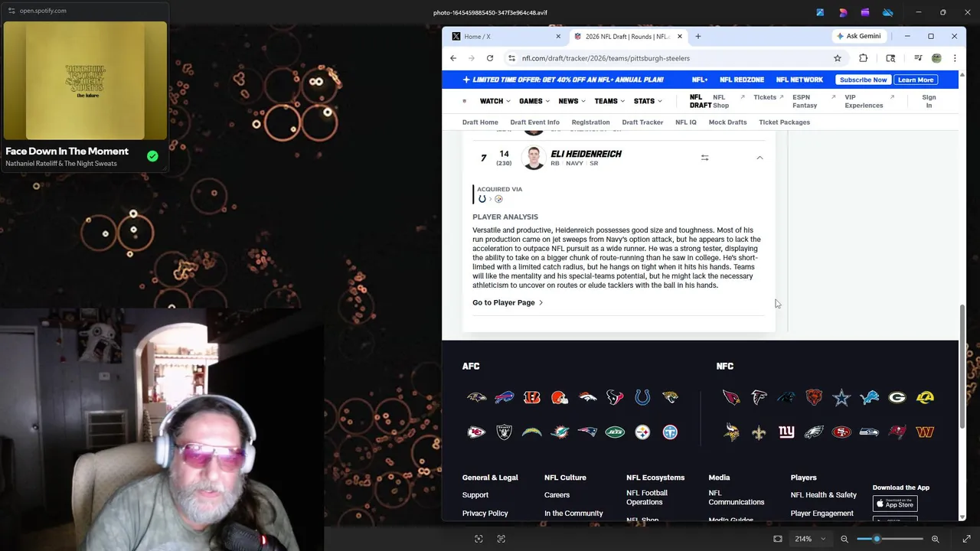Viewport: 980px width, 551px height.
Task: Follow the Go to Player Page link
Action: (508, 302)
